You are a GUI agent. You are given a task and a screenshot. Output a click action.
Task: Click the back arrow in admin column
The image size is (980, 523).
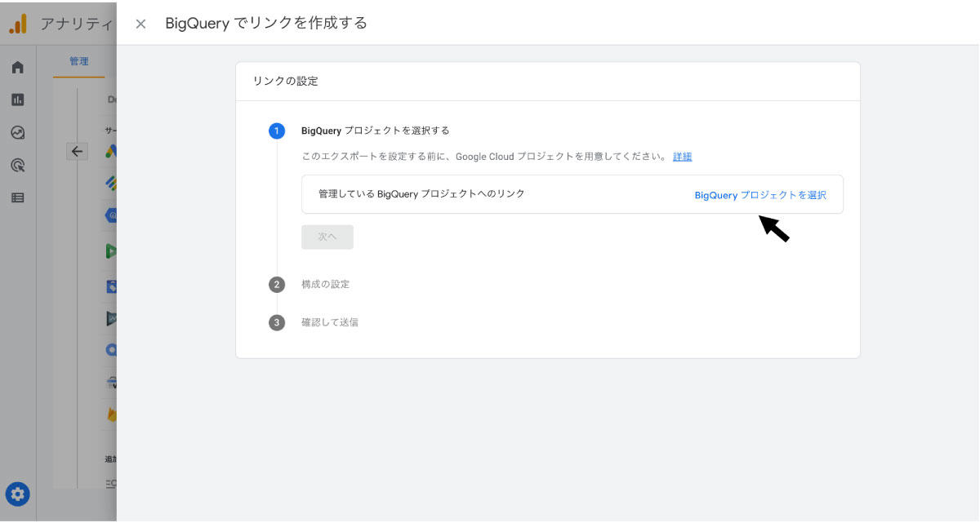tap(77, 151)
